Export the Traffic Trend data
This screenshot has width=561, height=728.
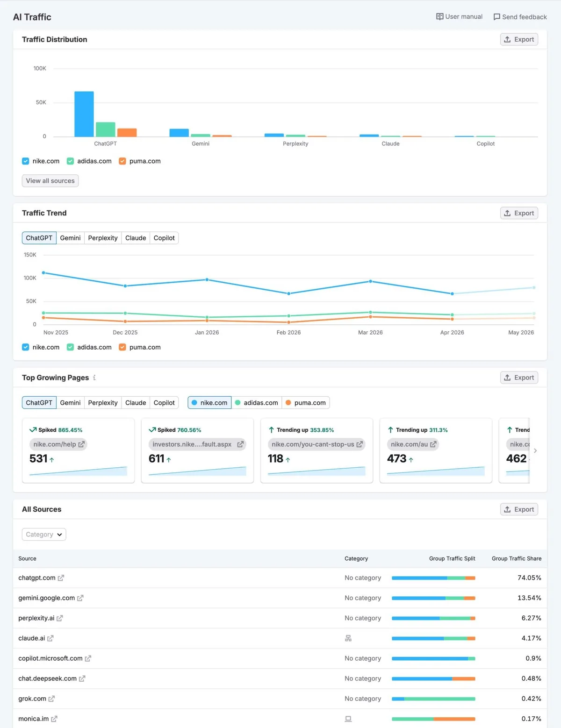tap(519, 213)
